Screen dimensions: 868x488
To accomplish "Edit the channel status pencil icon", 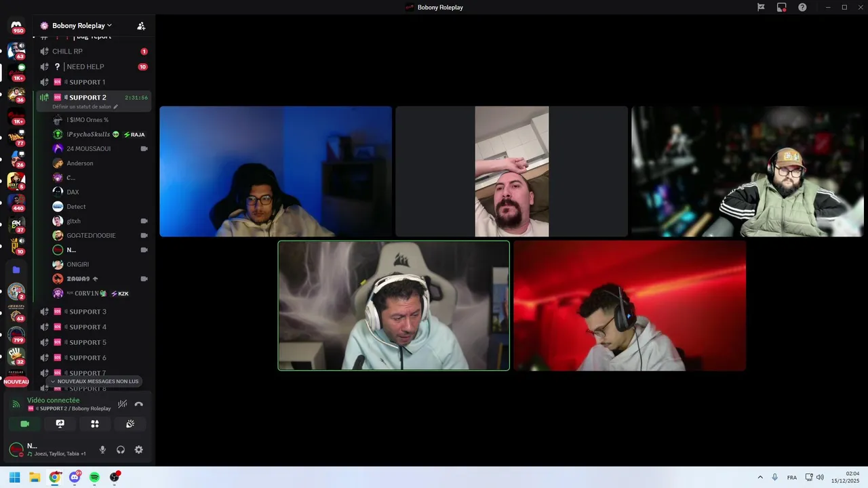I will (116, 106).
